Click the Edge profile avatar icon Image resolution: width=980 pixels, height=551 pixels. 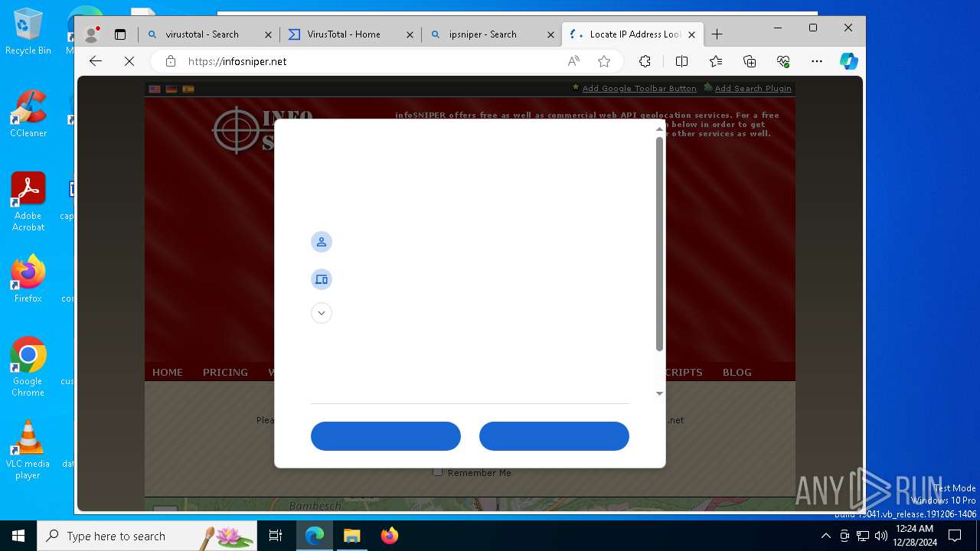[x=92, y=34]
